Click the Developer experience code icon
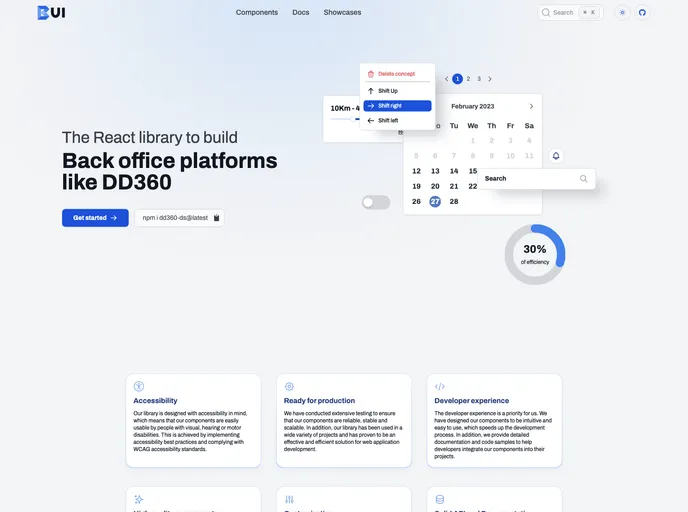 pyautogui.click(x=440, y=386)
